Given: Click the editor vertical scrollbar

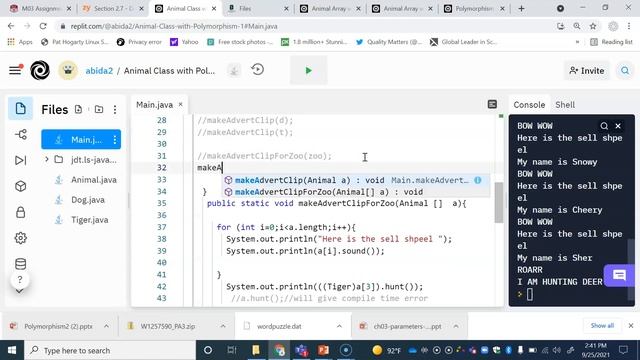Looking at the screenshot, I should coord(499,202).
